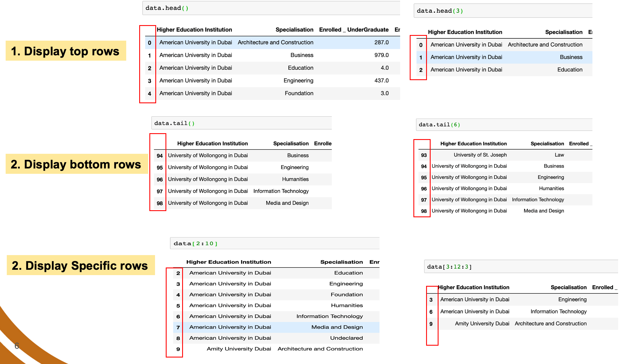Viewport: 628px width, 364px height.
Task: Click the University of St. Joseph row 93
Action: pyautogui.click(x=480, y=155)
